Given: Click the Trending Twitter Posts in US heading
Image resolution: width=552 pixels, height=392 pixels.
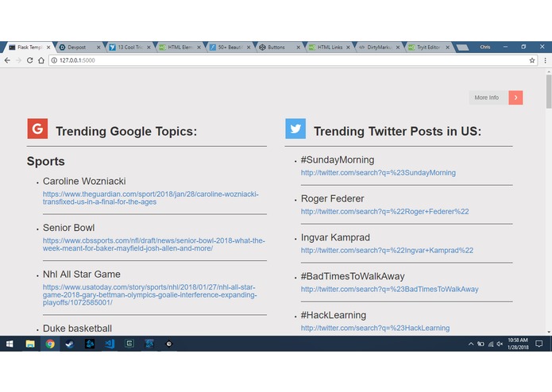Looking at the screenshot, I should point(397,131).
